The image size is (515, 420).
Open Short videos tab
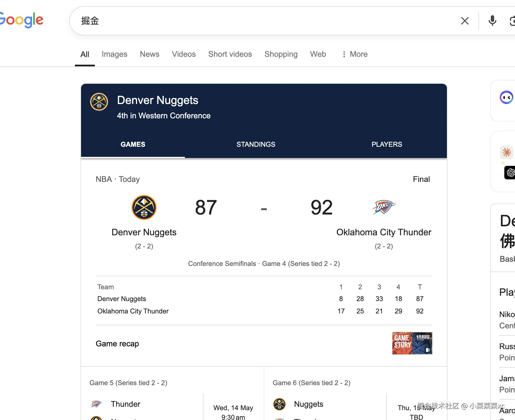(x=230, y=54)
